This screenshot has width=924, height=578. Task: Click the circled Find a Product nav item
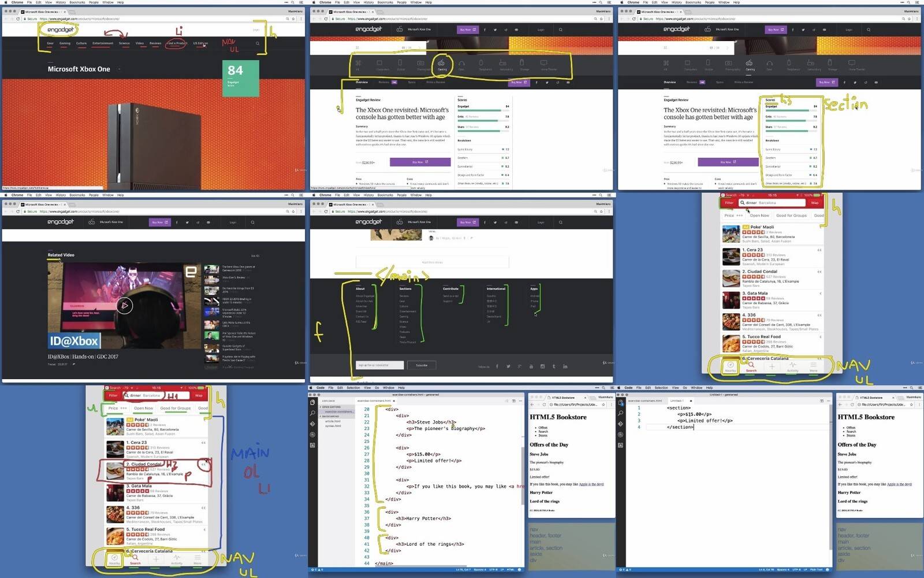point(177,43)
